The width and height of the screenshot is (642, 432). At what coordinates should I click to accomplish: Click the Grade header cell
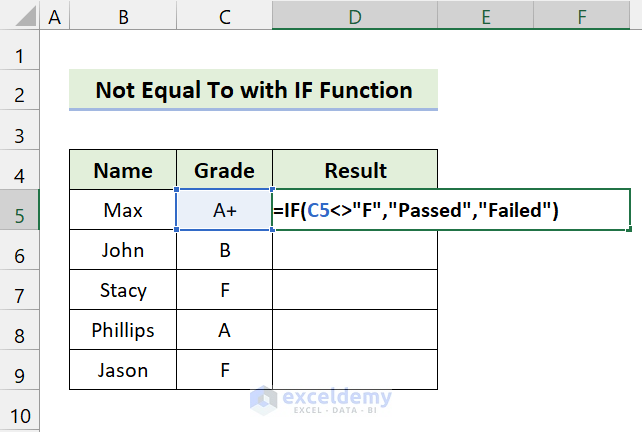pos(224,170)
